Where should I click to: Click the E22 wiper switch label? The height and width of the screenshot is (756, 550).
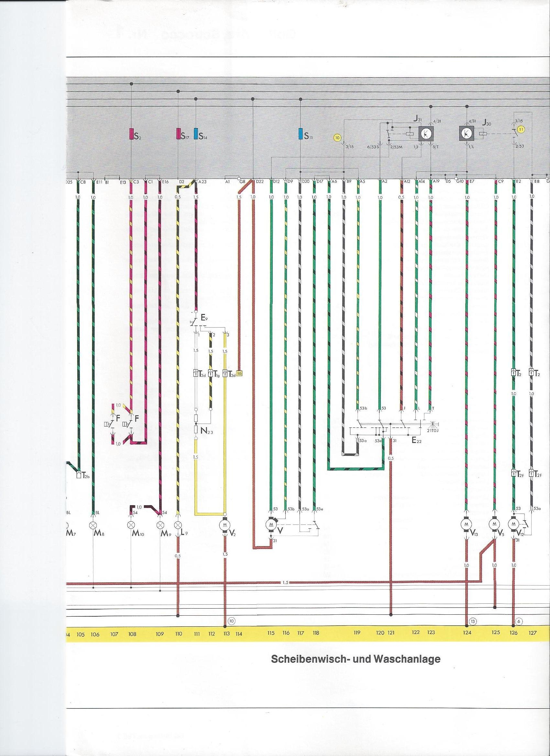(x=417, y=441)
